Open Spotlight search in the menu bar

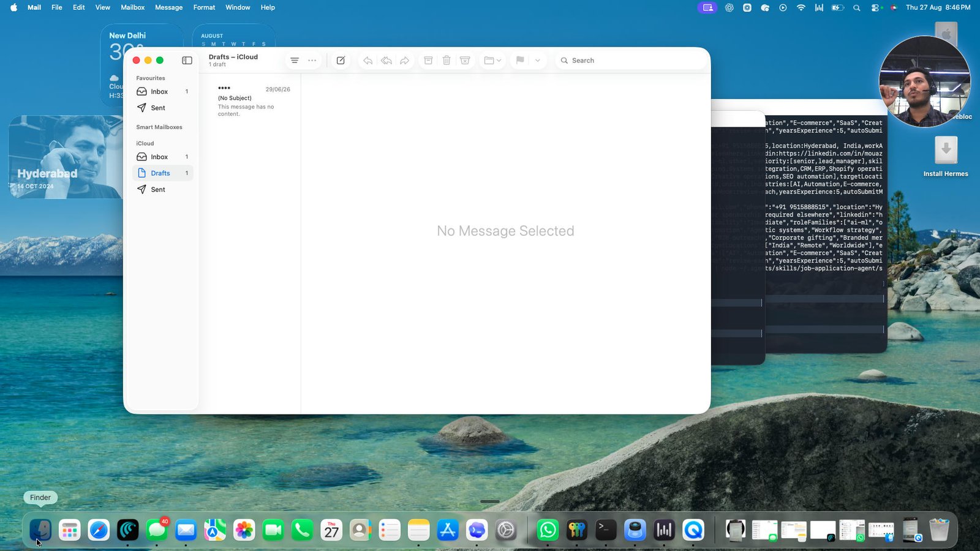(x=857, y=7)
